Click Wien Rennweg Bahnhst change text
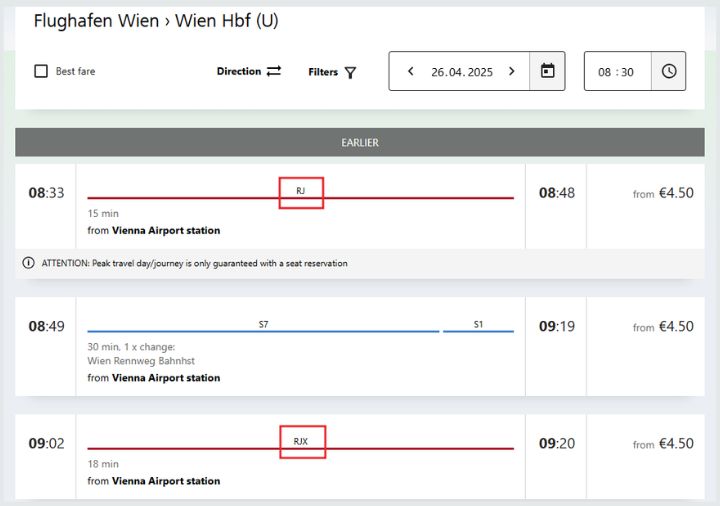The height and width of the screenshot is (506, 720). [x=141, y=361]
